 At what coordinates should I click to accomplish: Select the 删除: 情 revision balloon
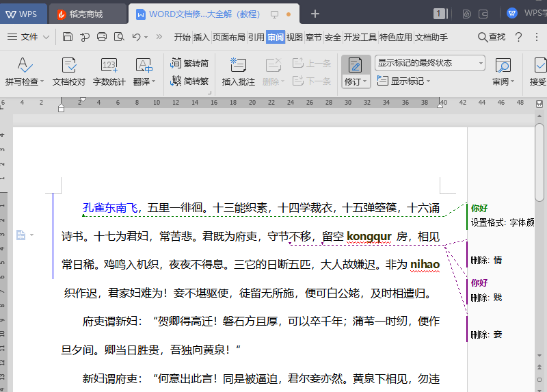[486, 260]
